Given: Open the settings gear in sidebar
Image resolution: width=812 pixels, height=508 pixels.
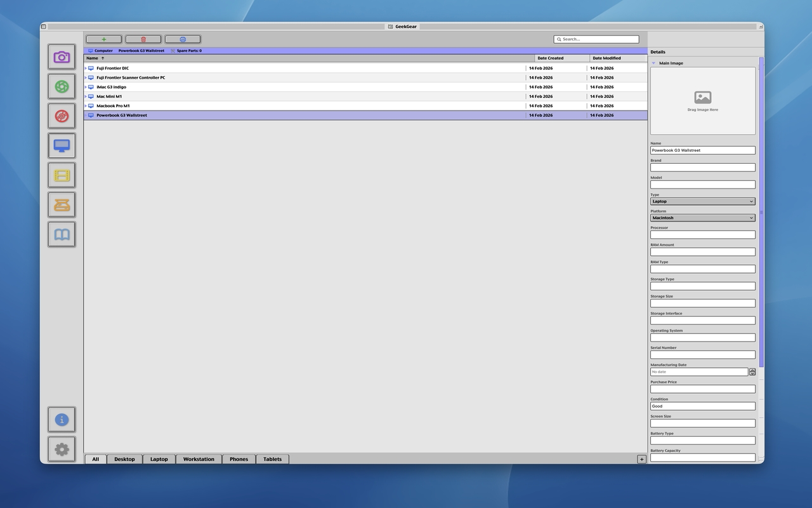Looking at the screenshot, I should point(62,449).
